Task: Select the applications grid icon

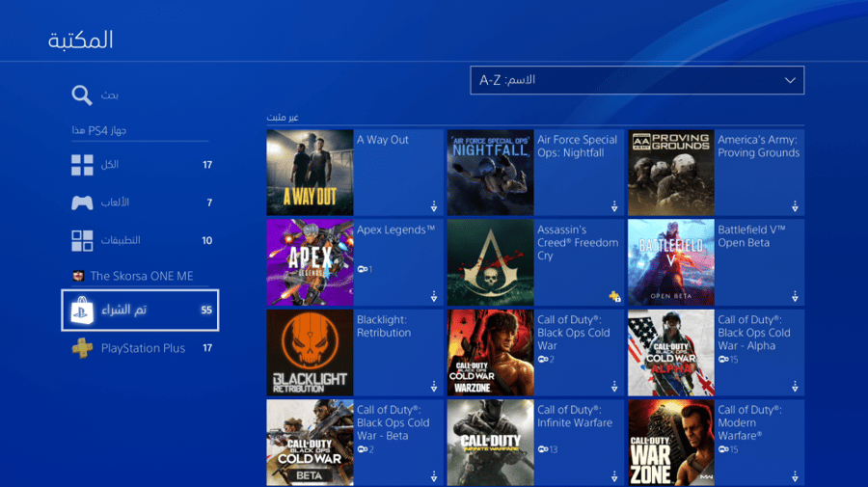Action: point(82,241)
